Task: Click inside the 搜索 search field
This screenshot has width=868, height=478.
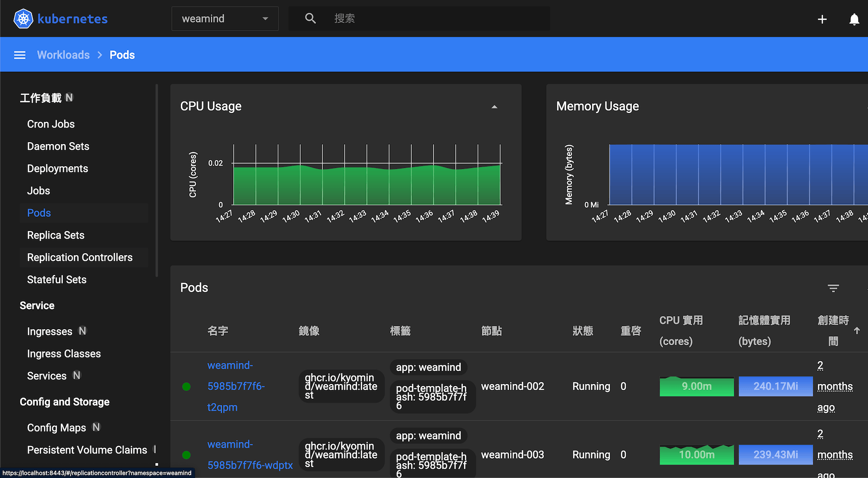Action: coord(420,18)
